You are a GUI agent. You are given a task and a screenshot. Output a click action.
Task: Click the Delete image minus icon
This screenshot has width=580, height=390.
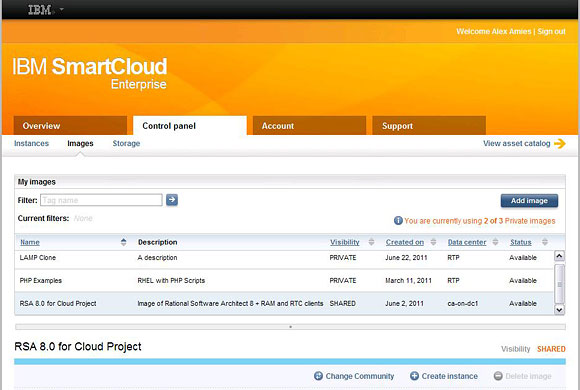click(x=498, y=376)
